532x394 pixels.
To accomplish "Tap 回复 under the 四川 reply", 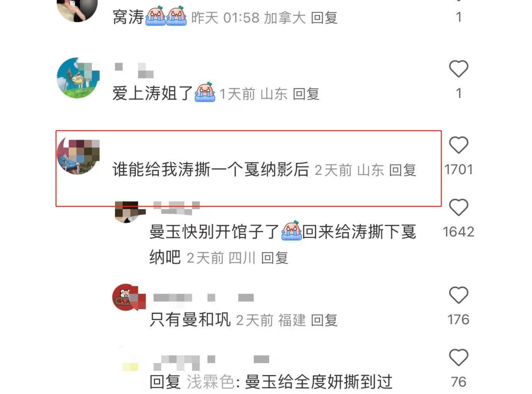I will [275, 258].
